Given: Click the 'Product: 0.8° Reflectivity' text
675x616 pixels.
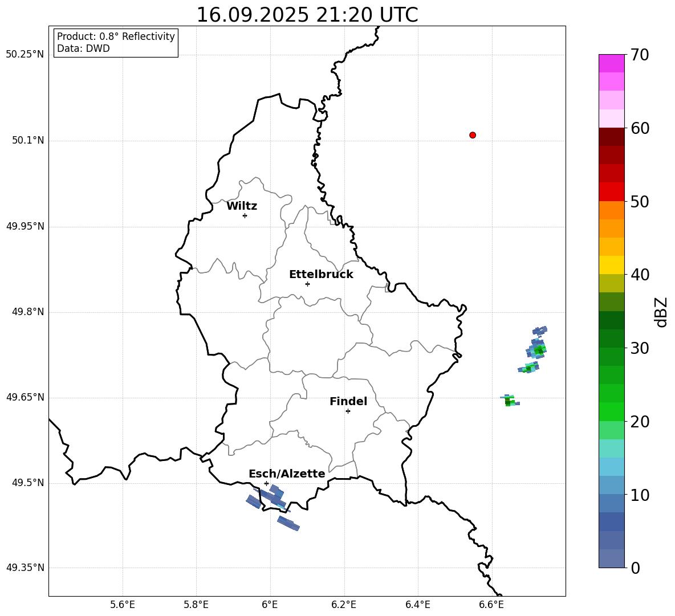Looking at the screenshot, I should pyautogui.click(x=116, y=36).
